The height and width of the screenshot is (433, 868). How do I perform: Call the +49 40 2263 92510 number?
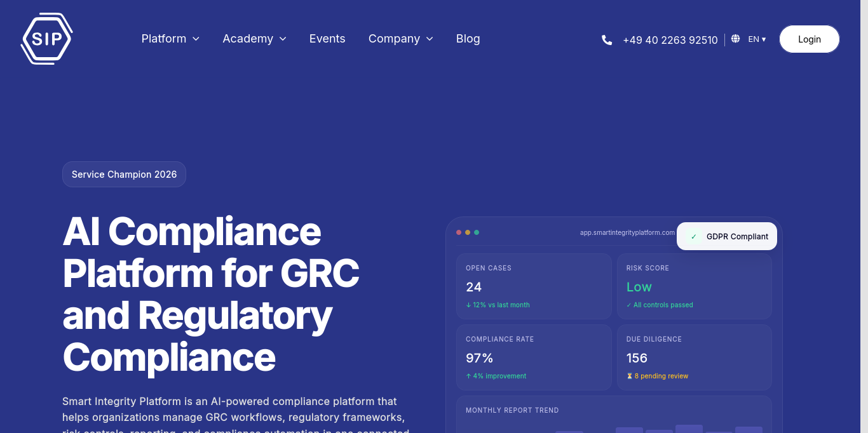670,40
